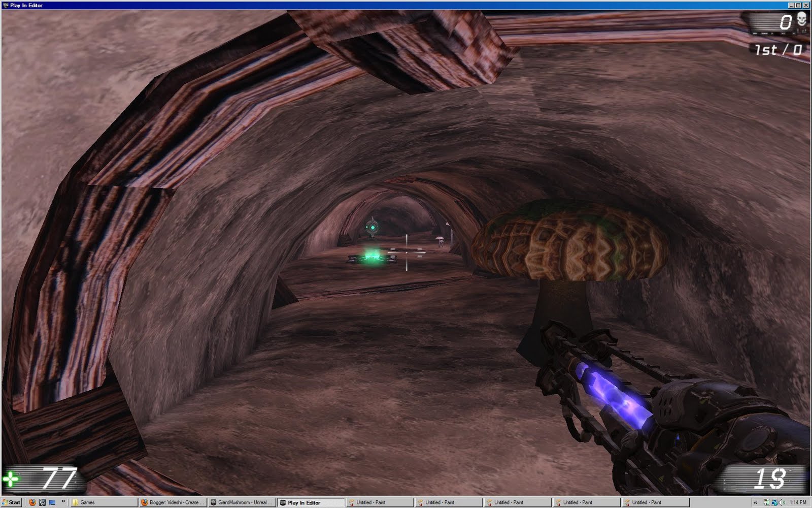
Task: Expand the Quick Launch overflow chevron
Action: (x=63, y=501)
